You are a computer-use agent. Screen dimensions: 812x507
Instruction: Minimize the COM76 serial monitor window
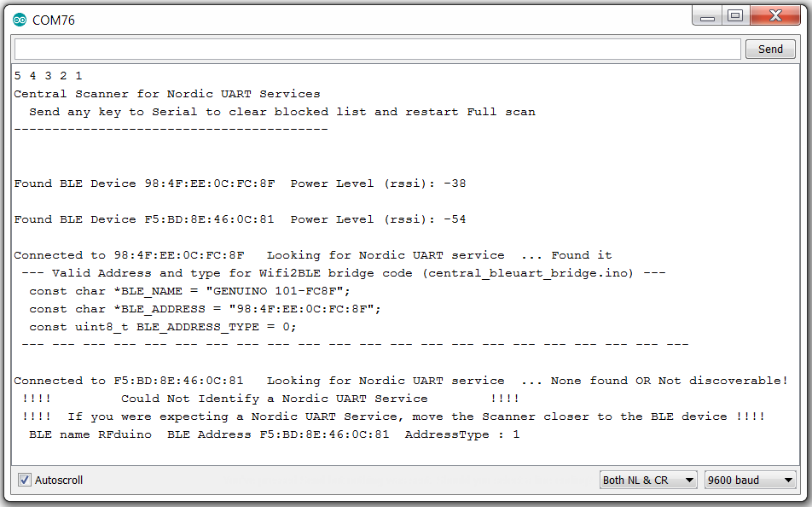[707, 16]
